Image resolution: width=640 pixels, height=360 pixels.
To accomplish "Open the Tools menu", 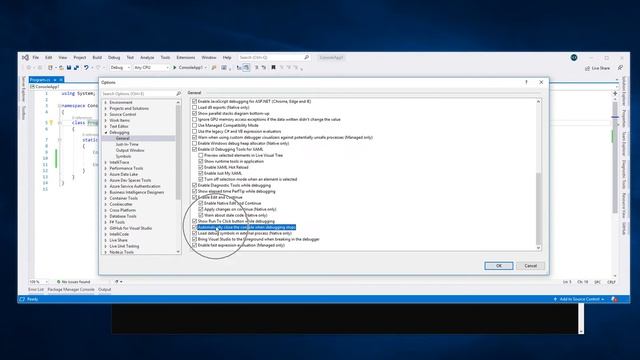I will click(x=165, y=58).
